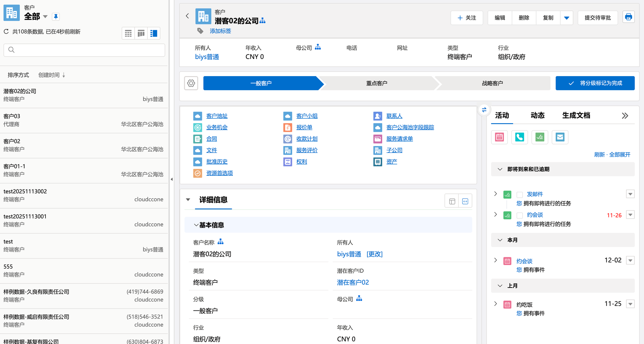Click the customer list search field

[x=84, y=50]
